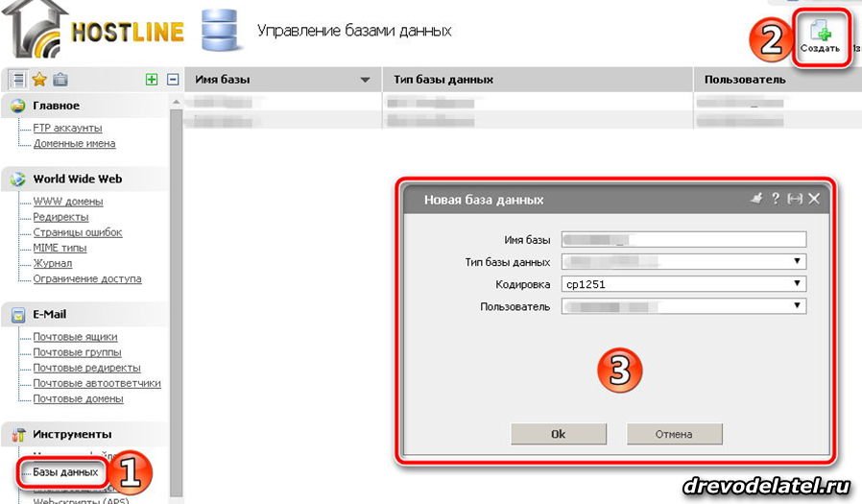The height and width of the screenshot is (504, 862).
Task: Open the Тип базы данных dropdown
Action: (796, 261)
